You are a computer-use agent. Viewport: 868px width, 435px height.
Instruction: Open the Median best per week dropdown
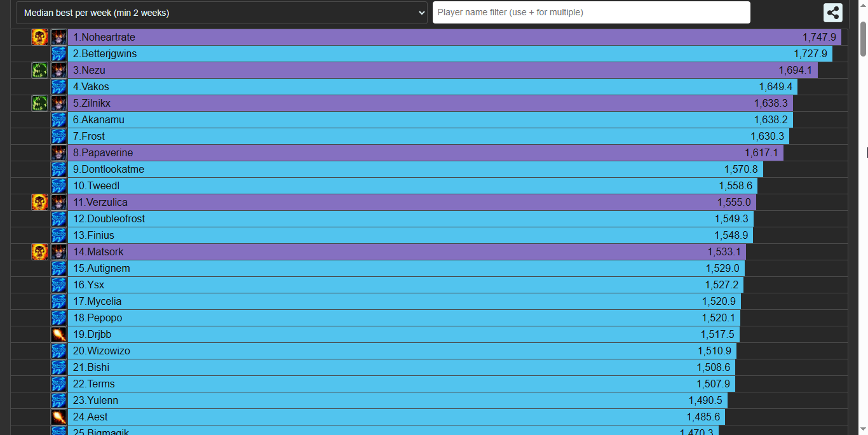(222, 13)
